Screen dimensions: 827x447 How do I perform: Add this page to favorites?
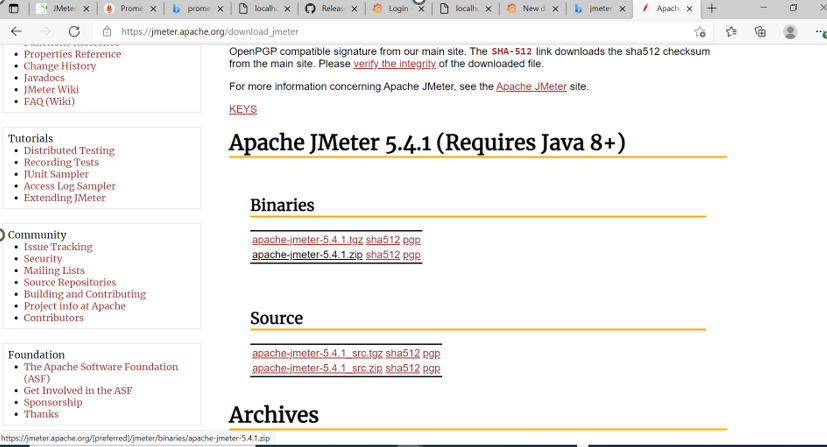point(700,31)
